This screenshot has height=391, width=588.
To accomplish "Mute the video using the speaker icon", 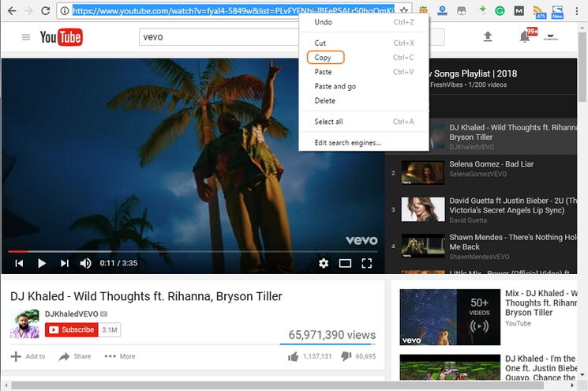I will [x=85, y=263].
